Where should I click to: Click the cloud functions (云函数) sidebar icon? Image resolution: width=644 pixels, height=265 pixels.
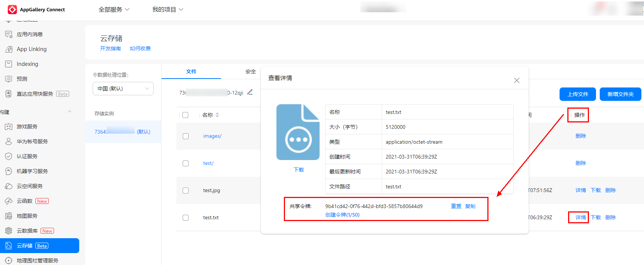coord(9,201)
